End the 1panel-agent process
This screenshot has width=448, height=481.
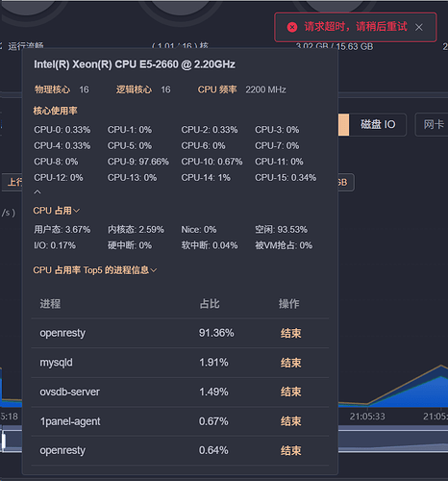pyautogui.click(x=290, y=421)
